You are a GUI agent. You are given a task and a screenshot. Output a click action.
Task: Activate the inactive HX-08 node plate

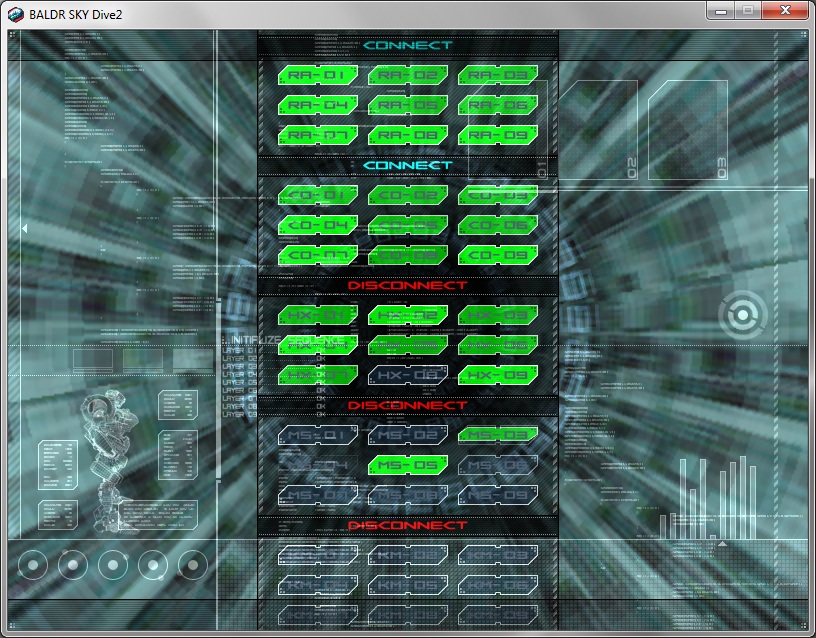coord(408,375)
